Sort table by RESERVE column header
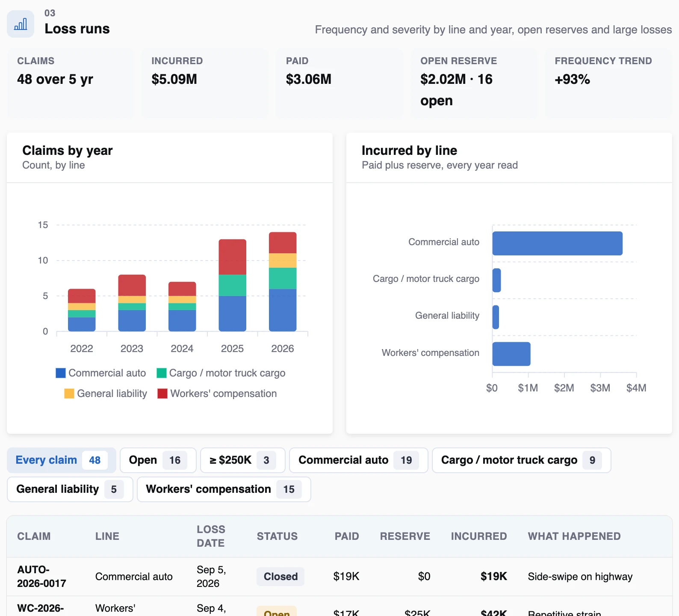The width and height of the screenshot is (679, 616). [x=405, y=536]
